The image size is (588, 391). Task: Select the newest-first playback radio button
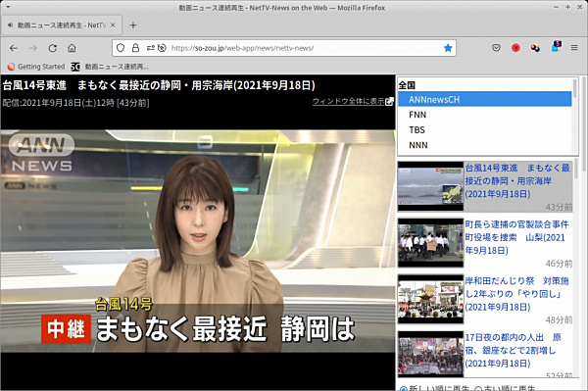pos(403,388)
